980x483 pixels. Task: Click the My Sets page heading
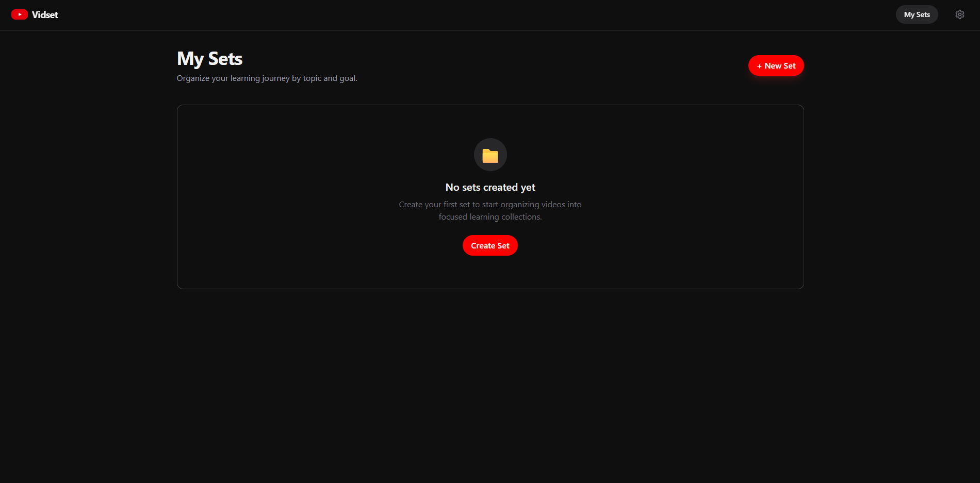(209, 58)
